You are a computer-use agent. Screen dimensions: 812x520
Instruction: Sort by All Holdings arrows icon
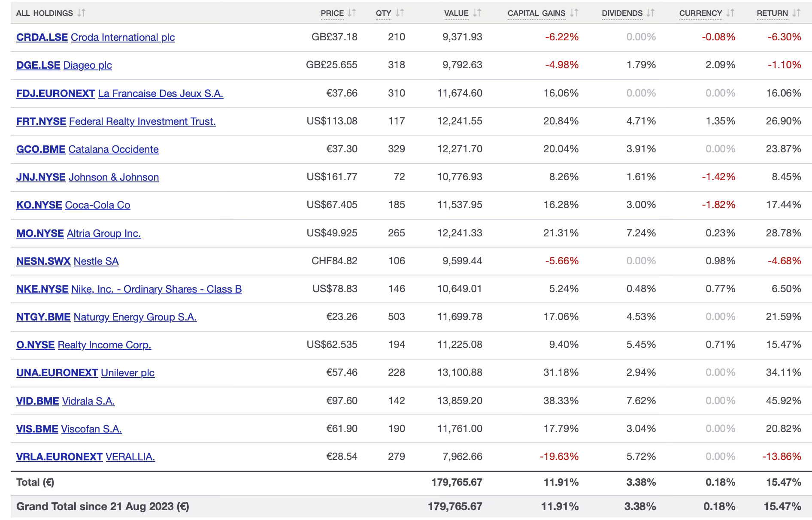click(x=81, y=13)
